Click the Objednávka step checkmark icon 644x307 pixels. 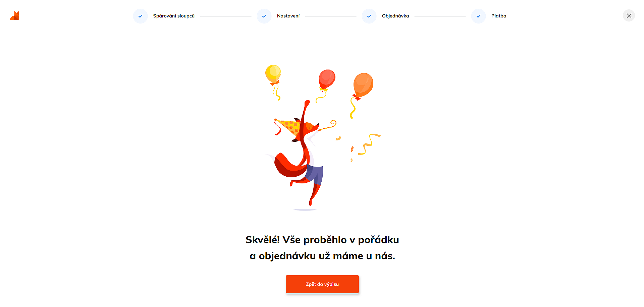(369, 16)
